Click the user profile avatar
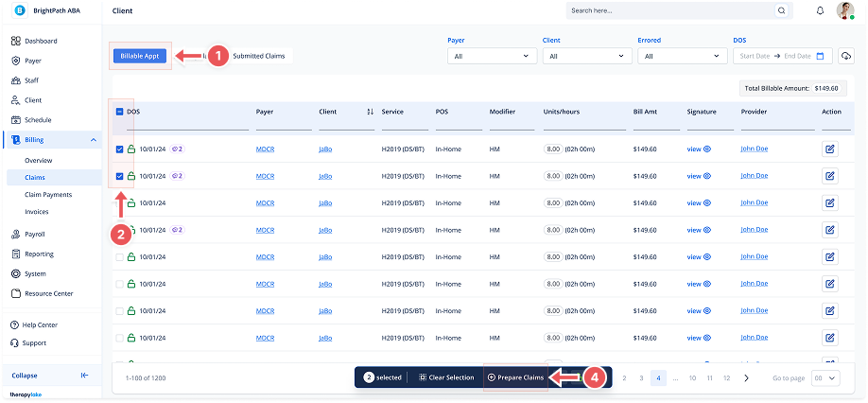The image size is (868, 403). [x=845, y=10]
